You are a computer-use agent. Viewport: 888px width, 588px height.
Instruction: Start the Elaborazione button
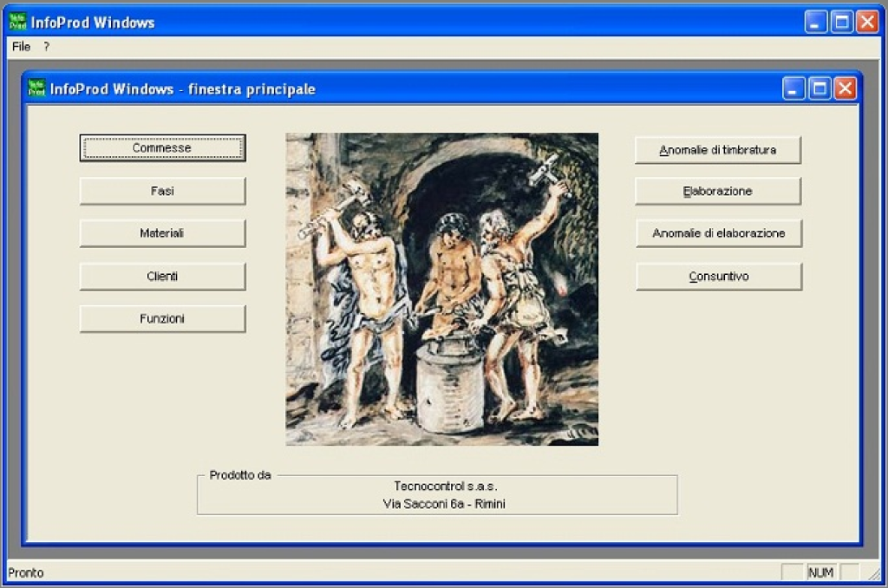click(x=717, y=191)
